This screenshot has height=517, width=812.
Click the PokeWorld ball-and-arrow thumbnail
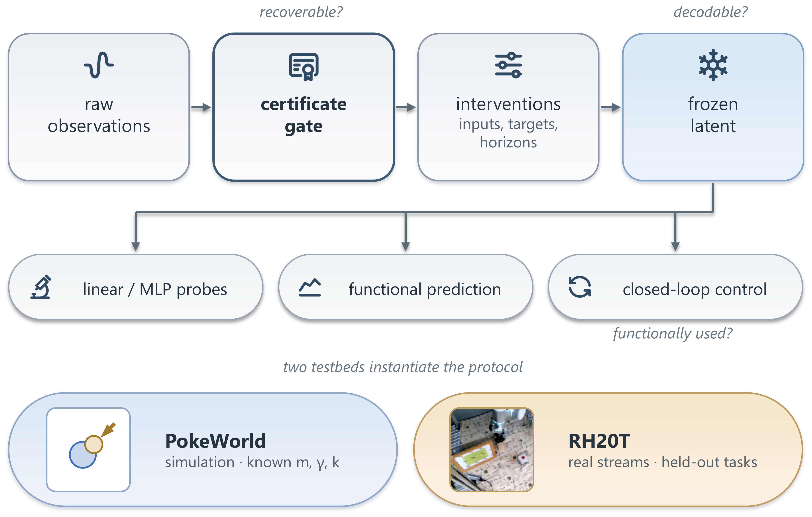(88, 450)
